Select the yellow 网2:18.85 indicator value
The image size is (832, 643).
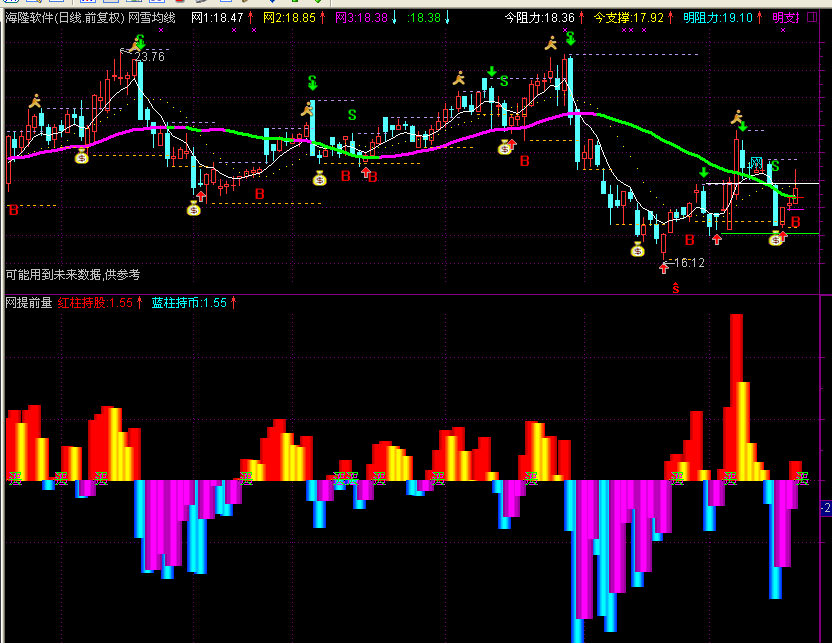[x=289, y=18]
